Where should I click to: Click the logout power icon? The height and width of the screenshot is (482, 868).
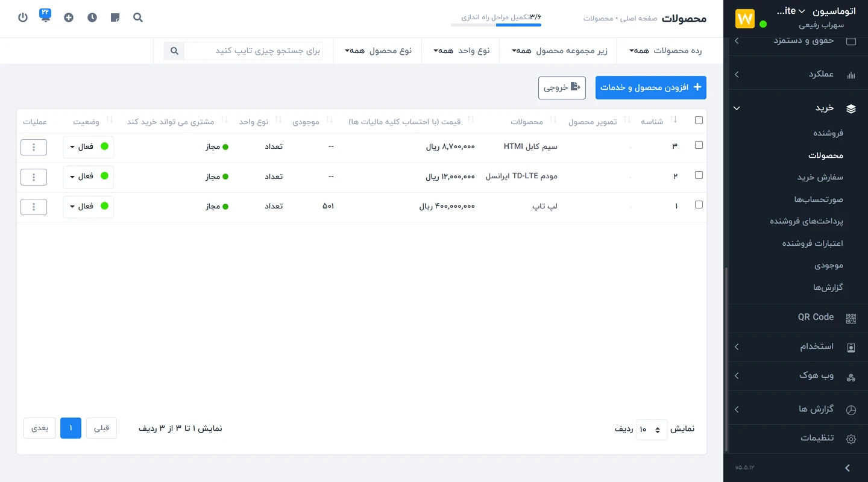point(23,17)
